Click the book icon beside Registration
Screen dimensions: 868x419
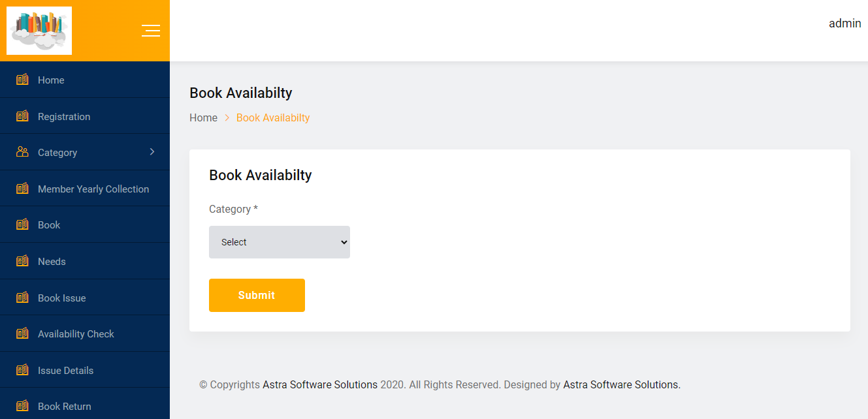(22, 116)
